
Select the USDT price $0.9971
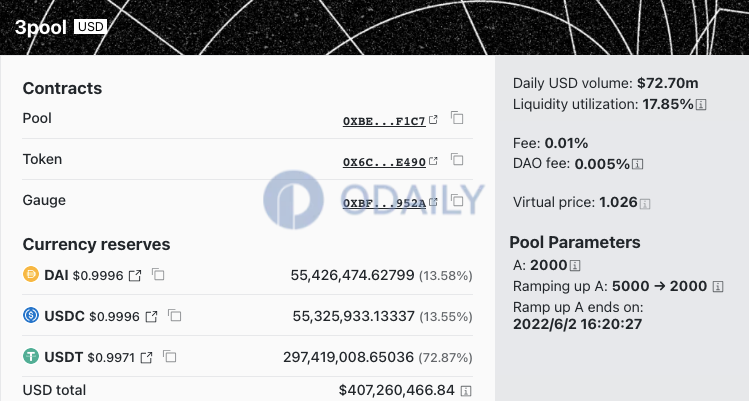click(111, 358)
